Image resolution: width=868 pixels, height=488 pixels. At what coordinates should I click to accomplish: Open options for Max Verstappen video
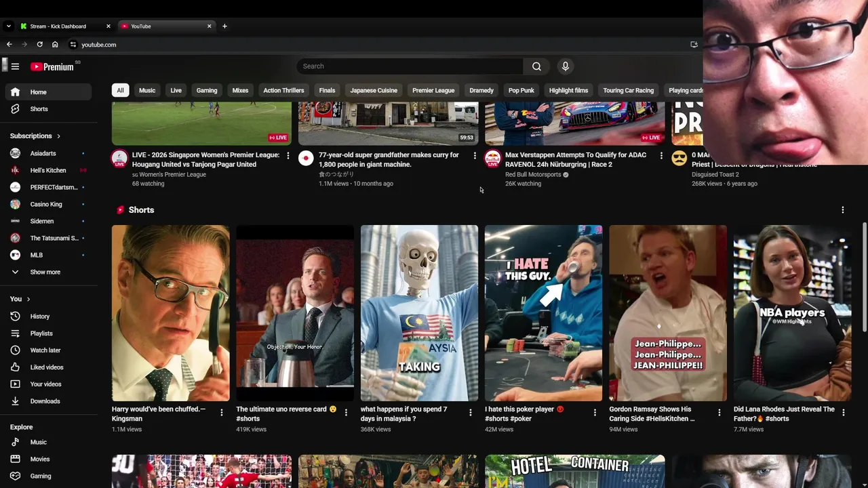(661, 156)
